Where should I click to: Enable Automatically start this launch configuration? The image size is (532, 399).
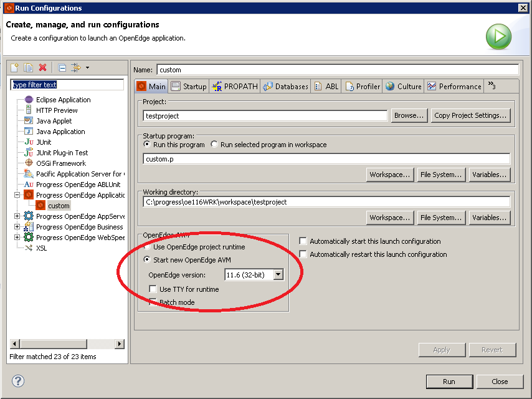click(302, 240)
